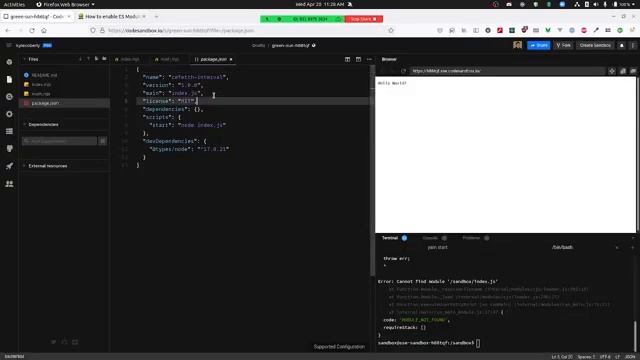Click the download arrow icon in Files header
Viewport: 640px width, 360px height.
pos(80,59)
